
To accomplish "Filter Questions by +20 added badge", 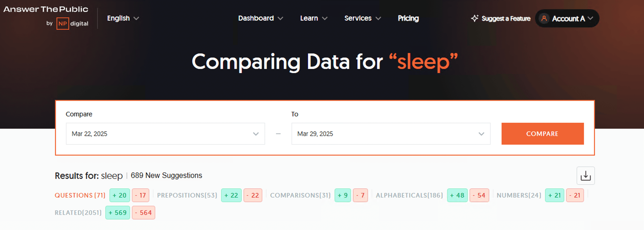I will tap(120, 195).
